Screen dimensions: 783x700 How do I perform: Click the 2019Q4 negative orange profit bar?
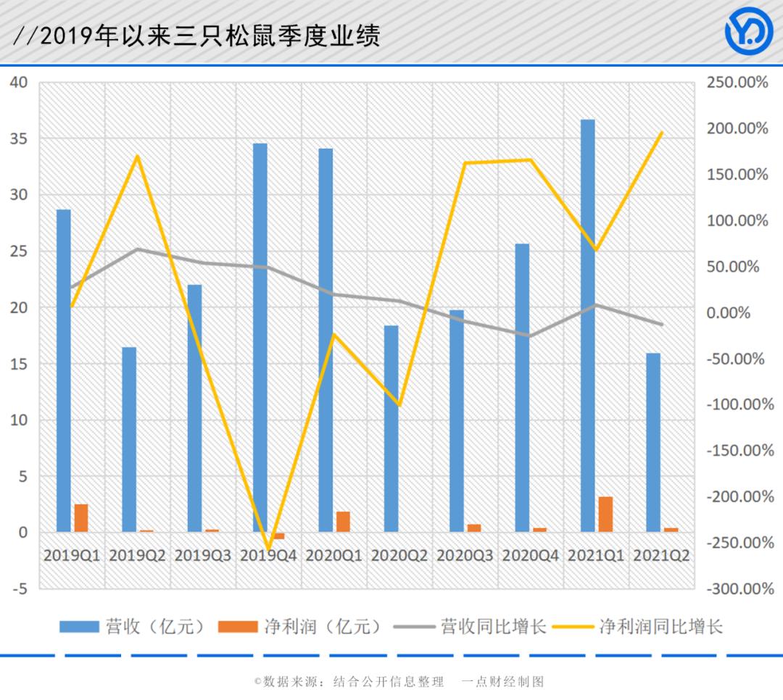coord(278,536)
